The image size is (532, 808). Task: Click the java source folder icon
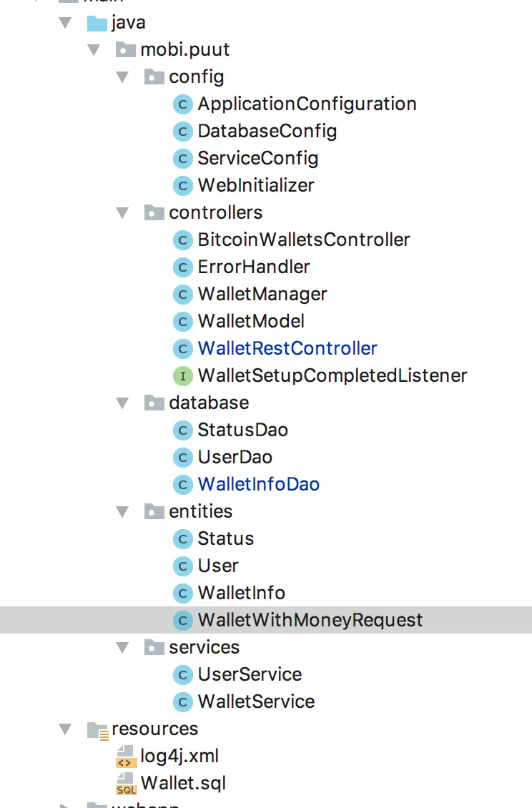point(97,23)
